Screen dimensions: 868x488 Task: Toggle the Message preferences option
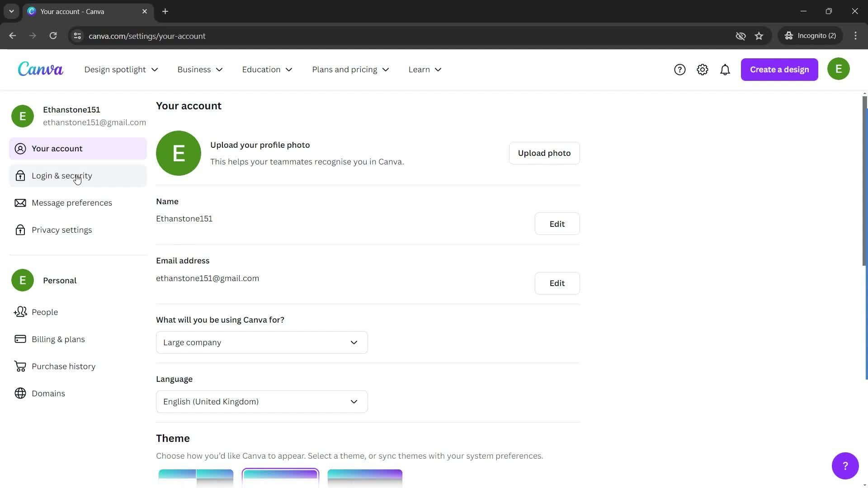[71, 202]
